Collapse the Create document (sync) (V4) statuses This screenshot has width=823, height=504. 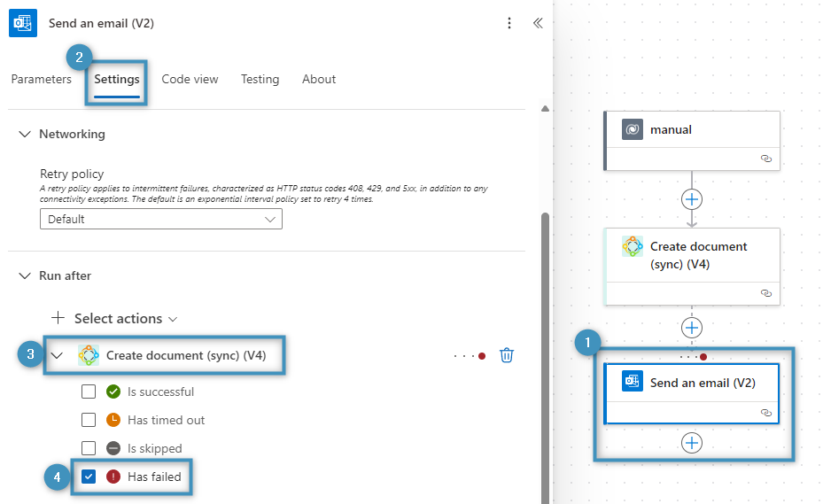coord(57,355)
